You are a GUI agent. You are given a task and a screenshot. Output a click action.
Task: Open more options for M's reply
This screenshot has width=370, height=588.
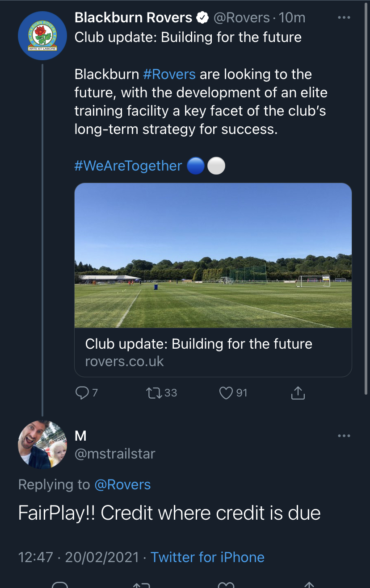click(344, 436)
